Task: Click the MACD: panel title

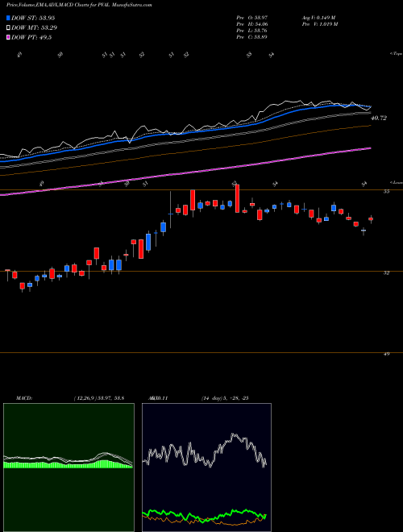Action: tap(24, 398)
